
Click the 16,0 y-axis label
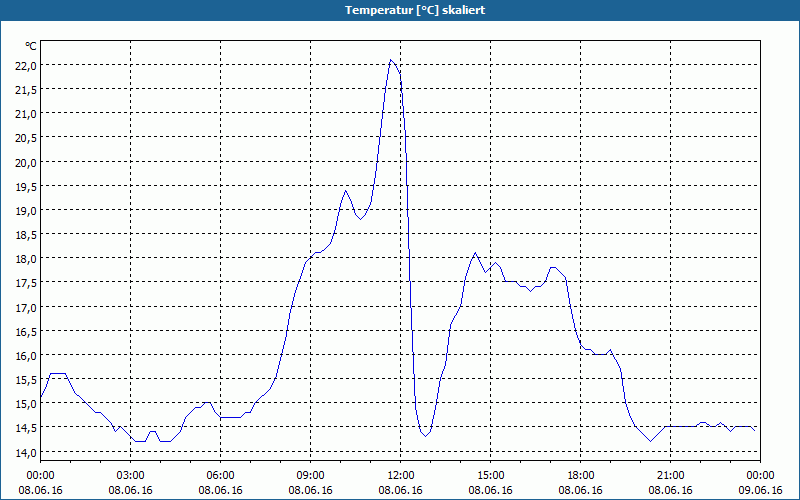click(26, 355)
